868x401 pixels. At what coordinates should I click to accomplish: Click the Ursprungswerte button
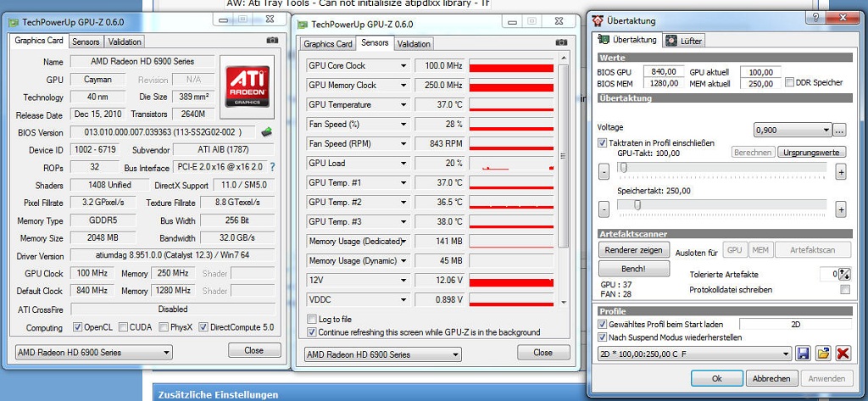pos(811,153)
